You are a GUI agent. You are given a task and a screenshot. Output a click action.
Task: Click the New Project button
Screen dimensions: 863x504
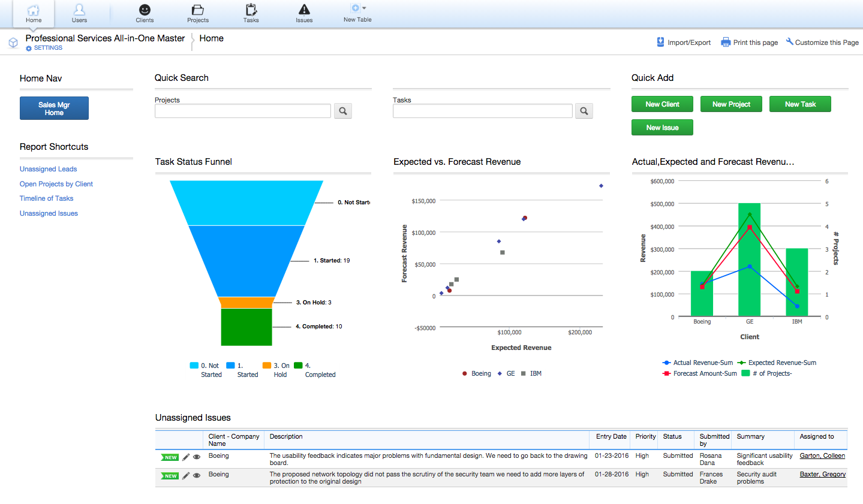click(x=731, y=104)
